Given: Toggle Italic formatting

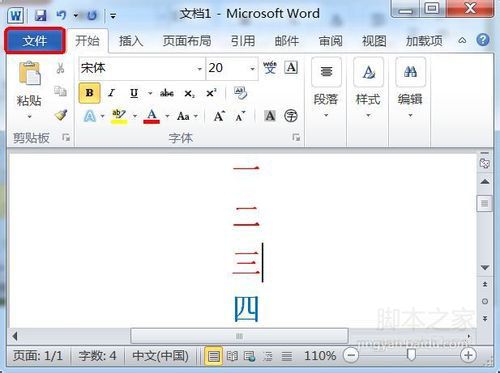Looking at the screenshot, I should 111,93.
